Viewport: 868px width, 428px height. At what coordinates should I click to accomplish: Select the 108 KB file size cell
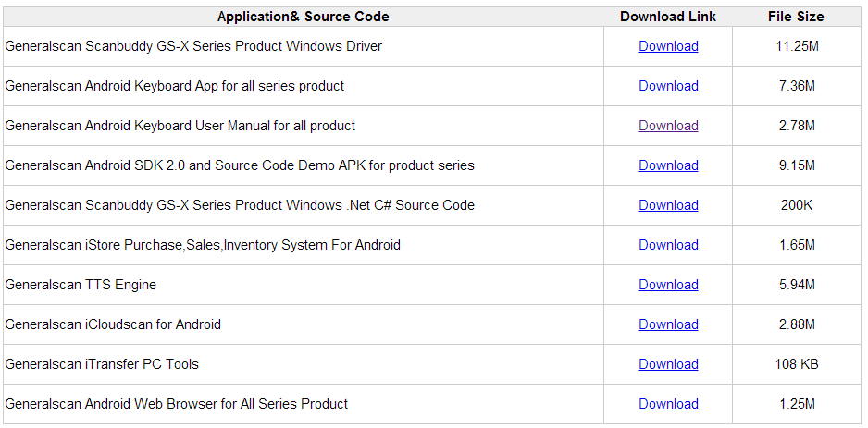pyautogui.click(x=797, y=364)
